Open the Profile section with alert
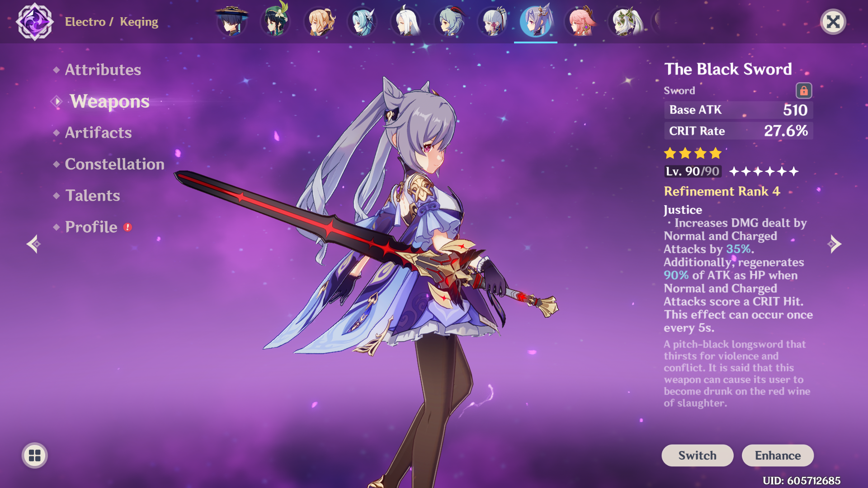 pos(91,227)
